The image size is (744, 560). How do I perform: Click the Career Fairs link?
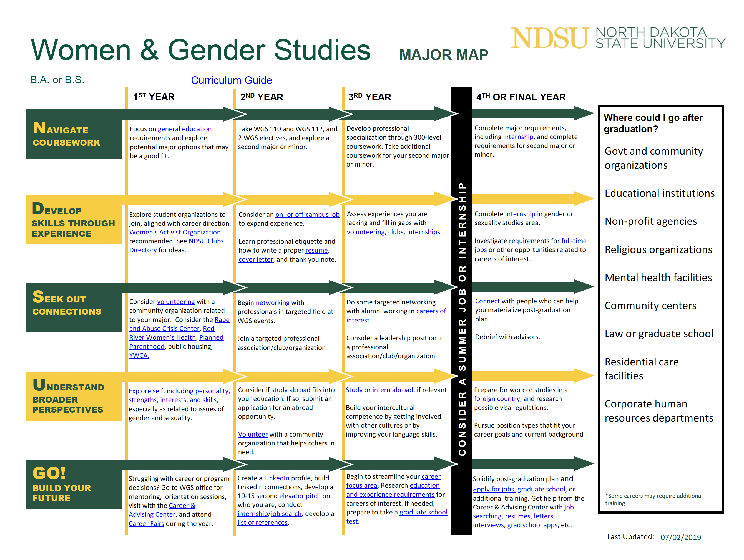point(146,524)
